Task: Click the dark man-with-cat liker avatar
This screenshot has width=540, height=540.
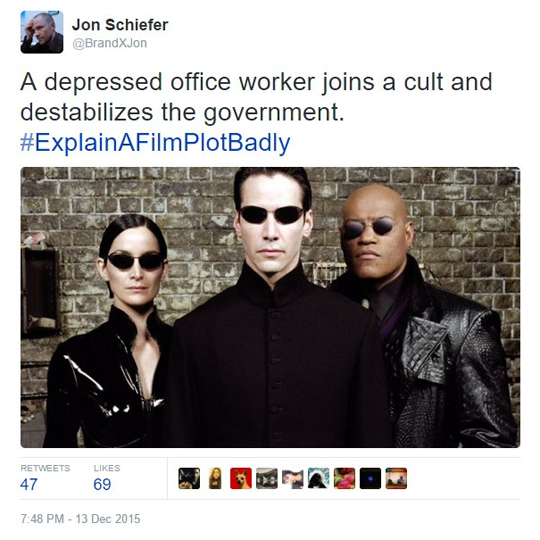Action: point(189,478)
